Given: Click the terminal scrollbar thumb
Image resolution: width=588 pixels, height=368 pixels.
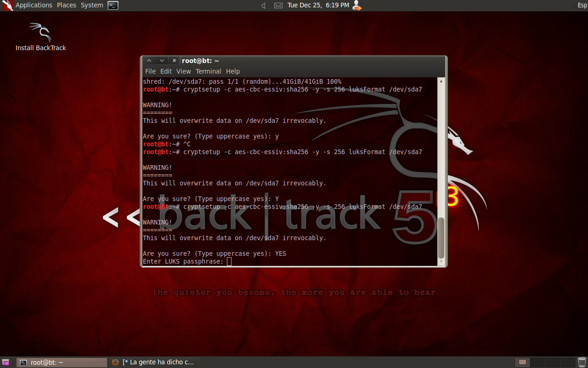Looking at the screenshot, I should [441, 238].
